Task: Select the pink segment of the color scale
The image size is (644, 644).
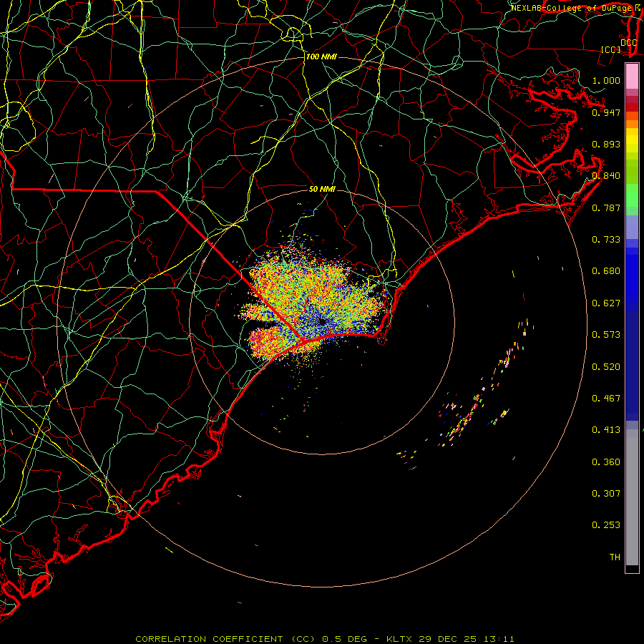Action: [x=632, y=77]
